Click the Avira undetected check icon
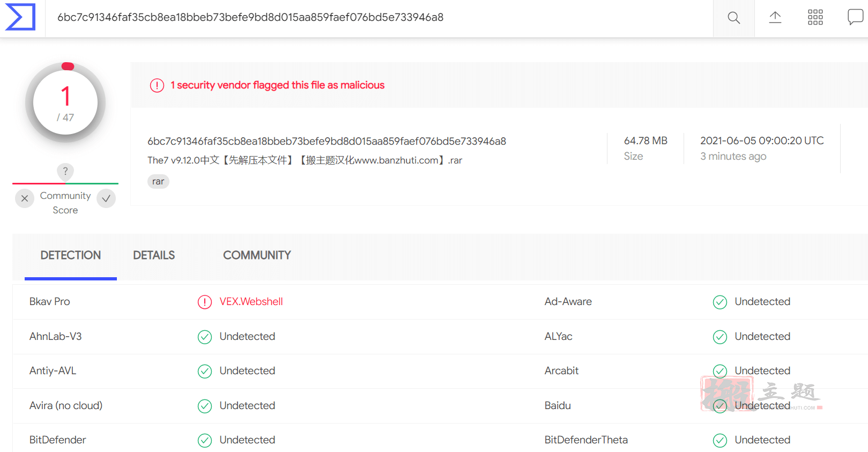Screen dimensions: 868x452 coord(205,406)
